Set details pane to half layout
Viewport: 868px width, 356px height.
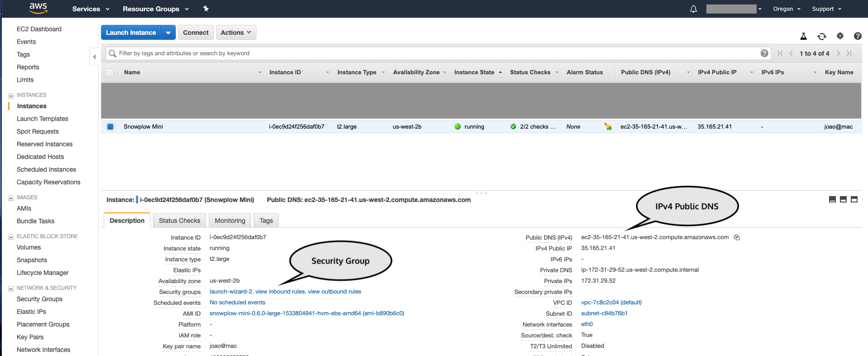pyautogui.click(x=843, y=199)
